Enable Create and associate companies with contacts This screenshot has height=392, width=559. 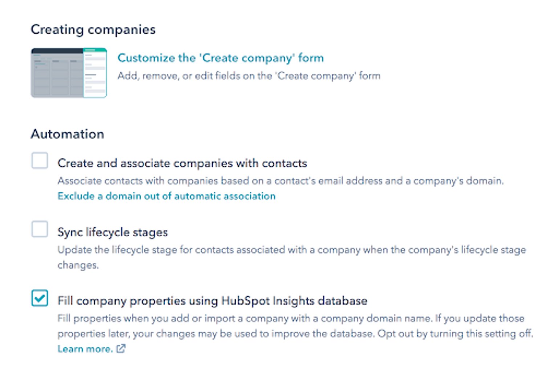click(40, 161)
